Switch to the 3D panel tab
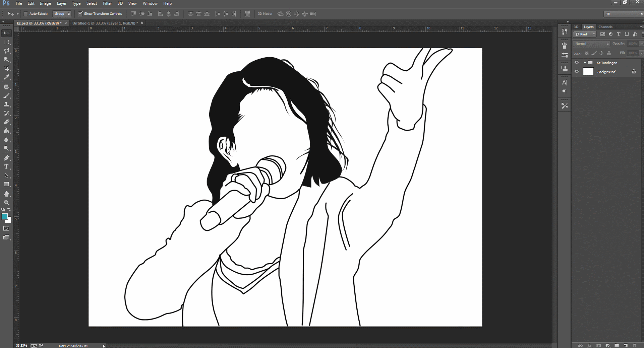Image resolution: width=644 pixels, height=348 pixels. click(576, 27)
